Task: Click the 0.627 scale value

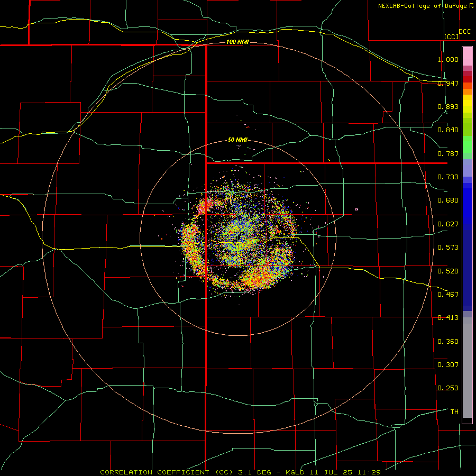Action: [448, 224]
